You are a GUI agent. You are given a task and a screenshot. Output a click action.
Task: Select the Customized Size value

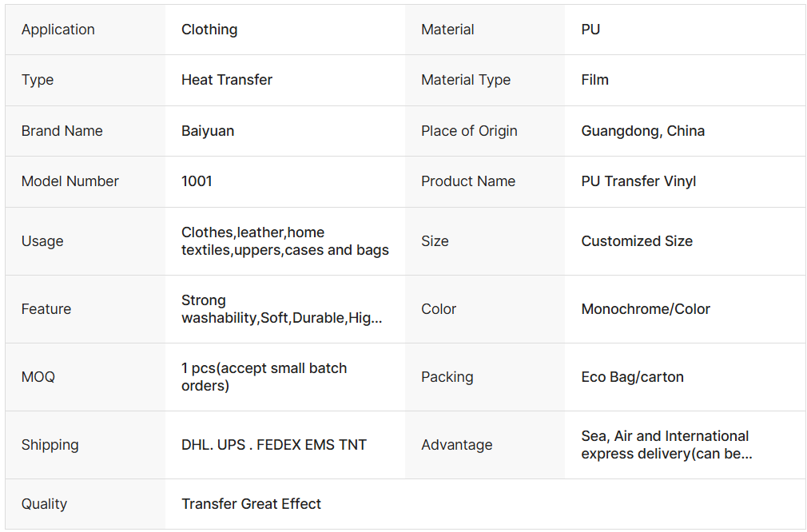[637, 241]
